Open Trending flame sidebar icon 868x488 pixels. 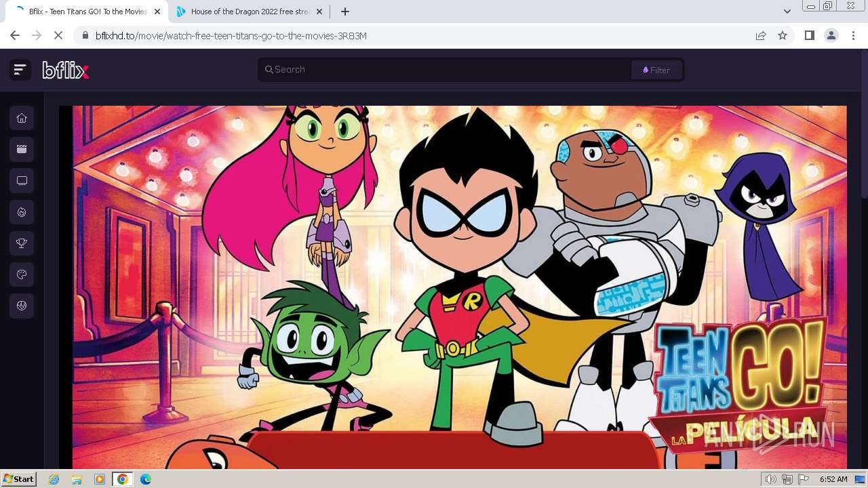coord(22,212)
